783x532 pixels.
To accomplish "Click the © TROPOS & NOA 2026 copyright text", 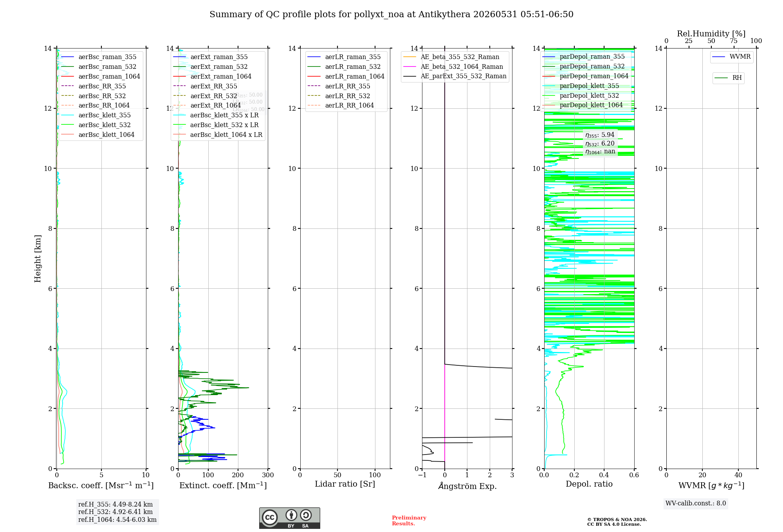I will (617, 519).
